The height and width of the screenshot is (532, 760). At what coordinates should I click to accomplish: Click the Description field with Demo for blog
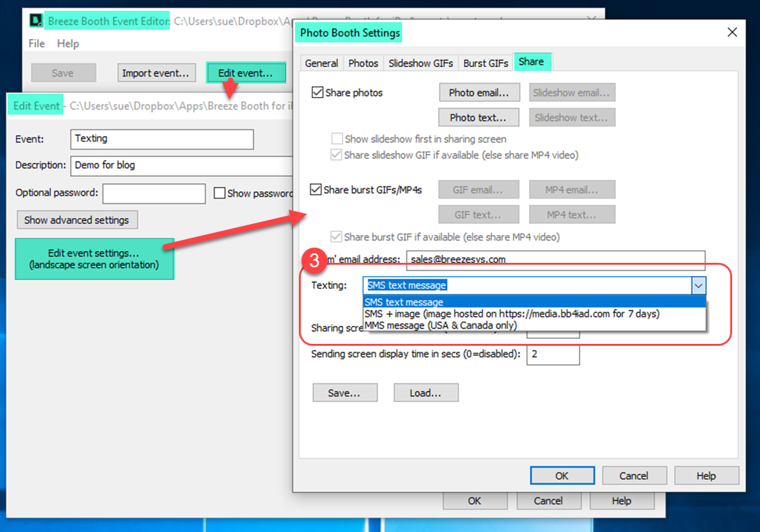click(x=182, y=165)
